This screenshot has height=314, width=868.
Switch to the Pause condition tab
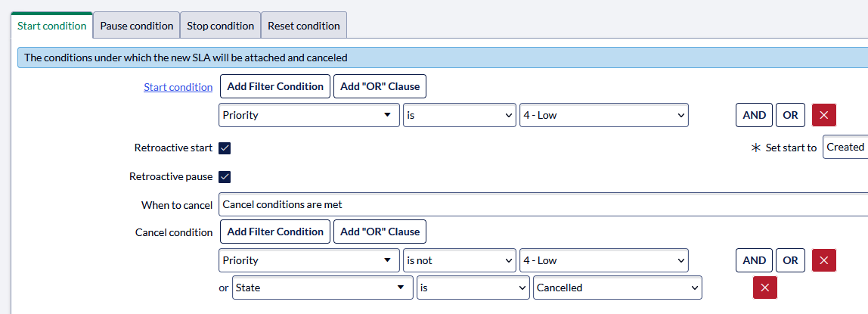pyautogui.click(x=137, y=26)
